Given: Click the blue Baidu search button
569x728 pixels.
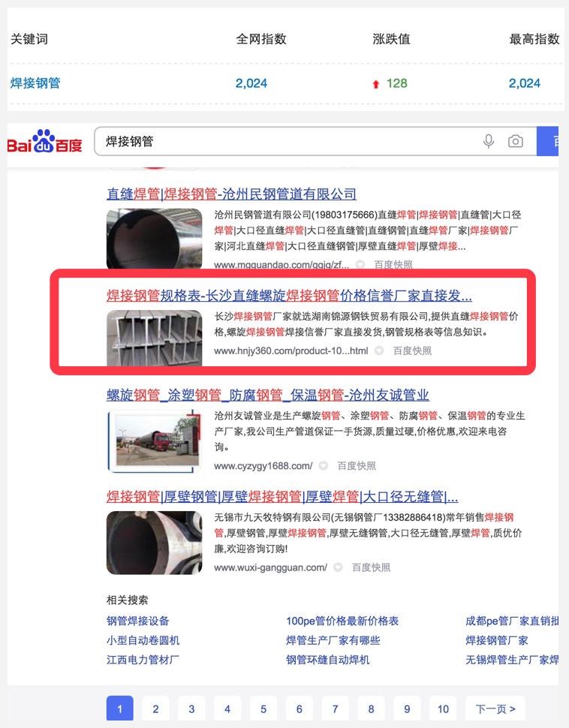Looking at the screenshot, I should pos(548,141).
